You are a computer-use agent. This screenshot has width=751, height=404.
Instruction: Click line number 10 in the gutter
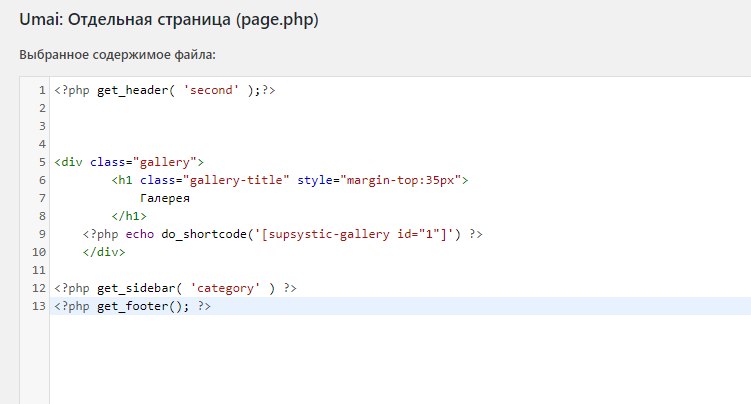[39, 252]
